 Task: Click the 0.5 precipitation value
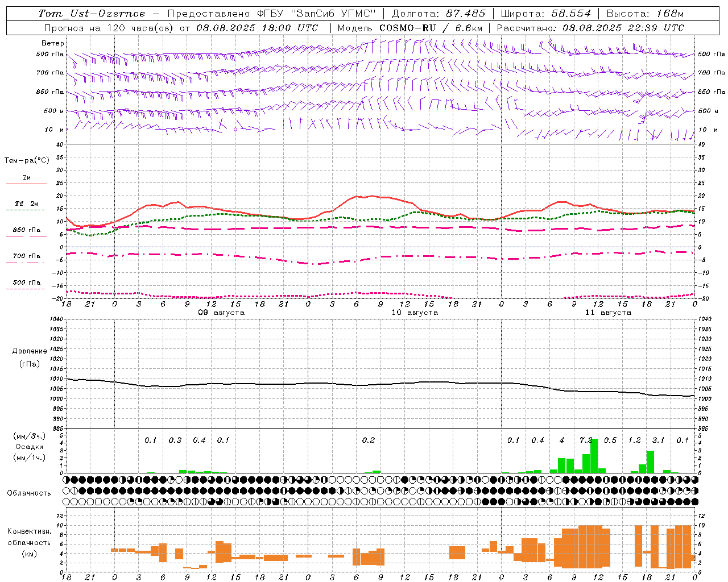point(610,440)
